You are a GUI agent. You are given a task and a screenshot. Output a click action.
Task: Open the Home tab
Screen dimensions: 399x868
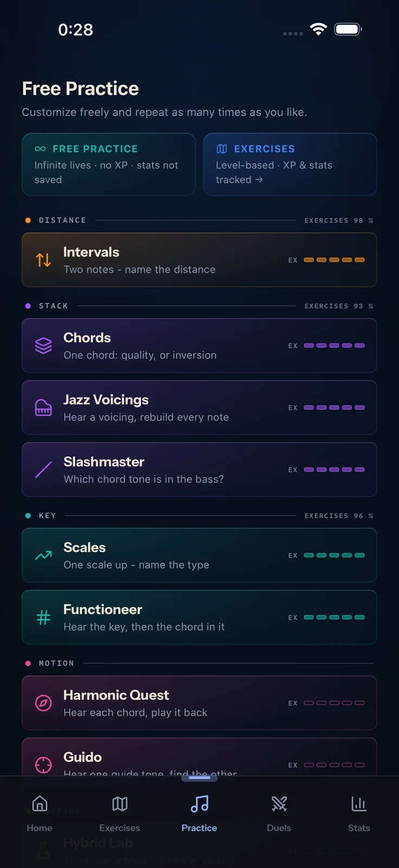(40, 813)
